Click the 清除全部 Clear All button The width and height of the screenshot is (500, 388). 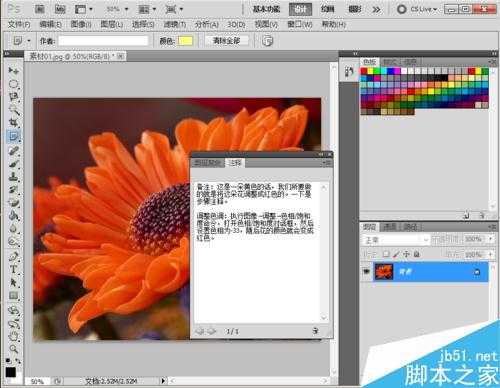click(226, 41)
